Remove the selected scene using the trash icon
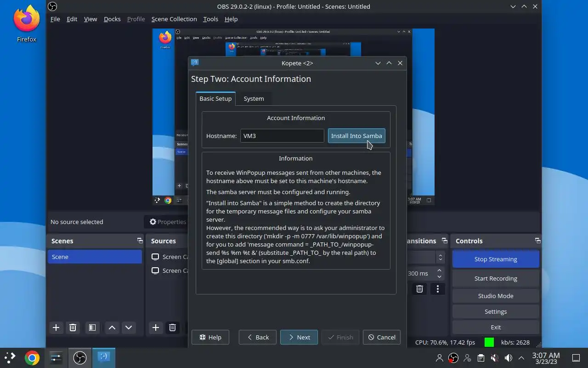This screenshot has width=588, height=368. [73, 328]
